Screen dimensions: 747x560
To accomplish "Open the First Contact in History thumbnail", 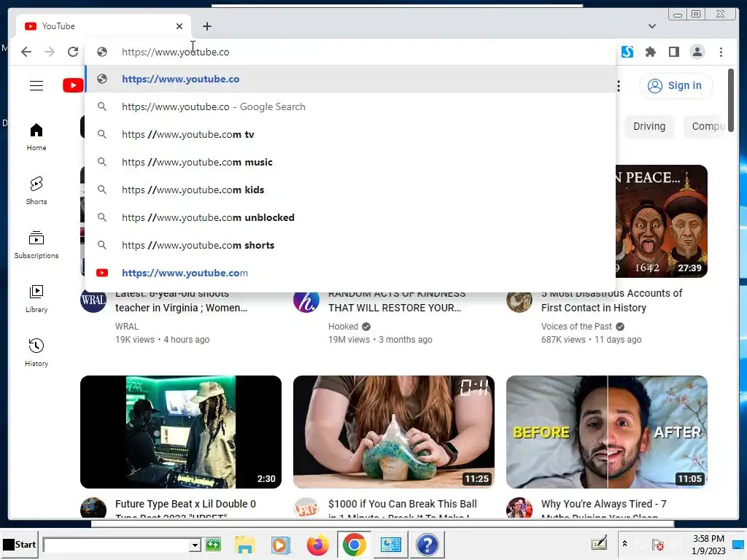I will (661, 222).
